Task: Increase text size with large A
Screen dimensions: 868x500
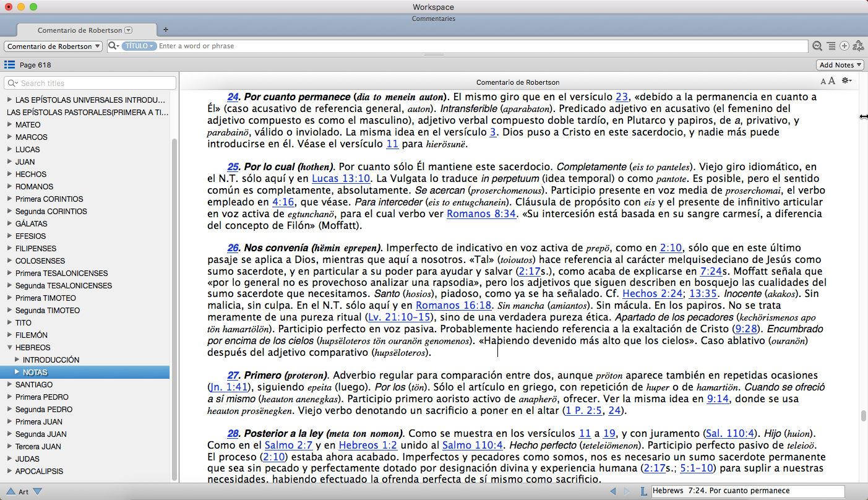Action: coord(831,81)
